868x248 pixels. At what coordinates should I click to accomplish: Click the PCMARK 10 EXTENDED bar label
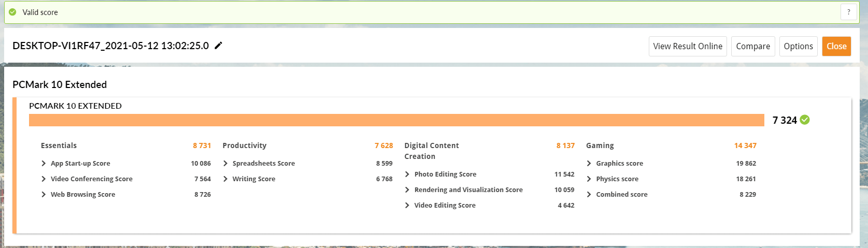tap(75, 106)
